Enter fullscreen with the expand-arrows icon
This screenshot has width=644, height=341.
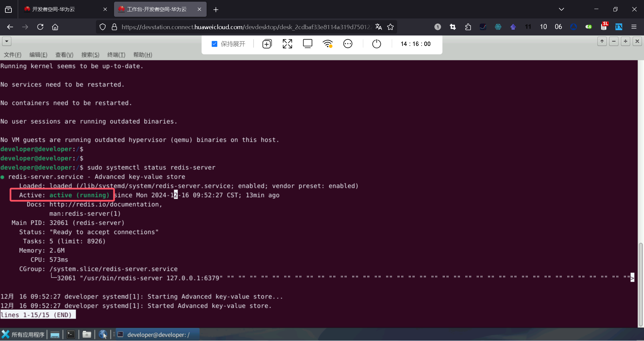[287, 44]
